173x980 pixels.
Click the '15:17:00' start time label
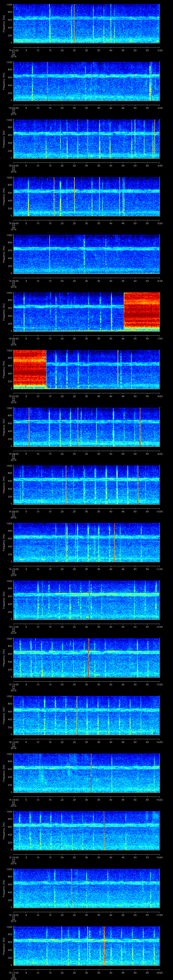point(13,972)
